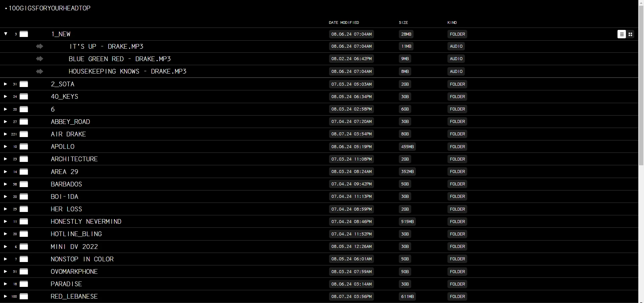Click the HOTLINE_BLING folder icon
Viewport: 644px width, 303px height.
tap(24, 234)
